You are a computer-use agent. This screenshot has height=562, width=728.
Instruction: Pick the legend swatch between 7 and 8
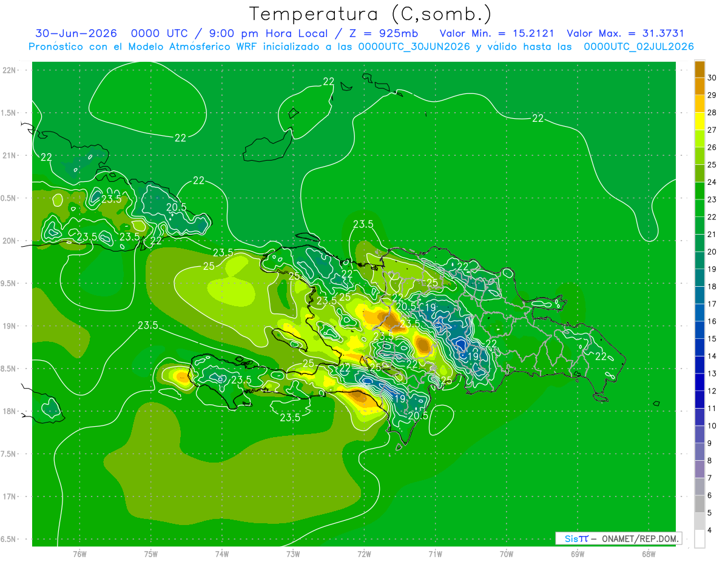[x=699, y=470]
